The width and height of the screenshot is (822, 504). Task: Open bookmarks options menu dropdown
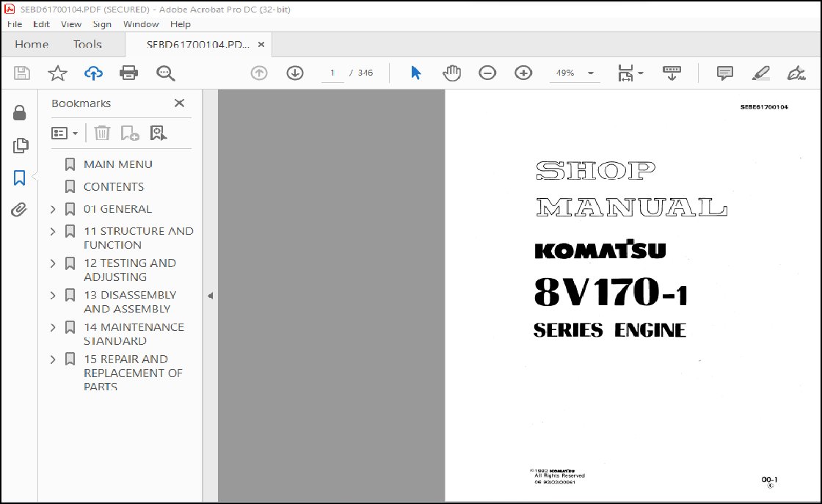click(x=65, y=133)
